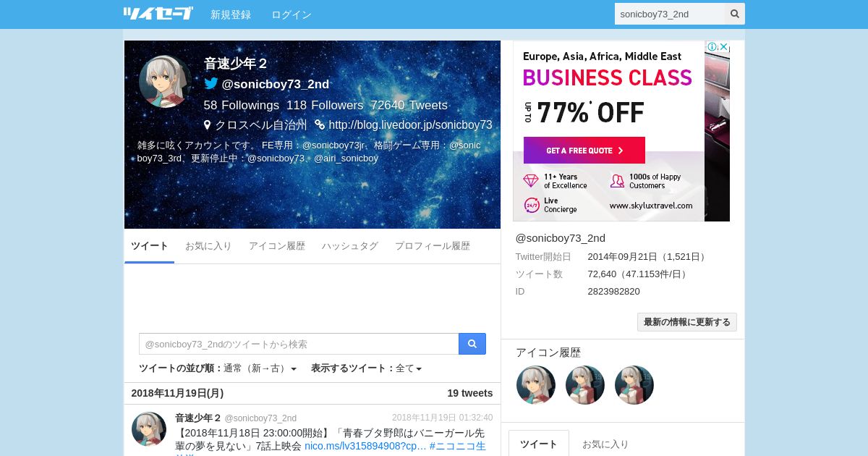Open second icon history avatar
This screenshot has width=868, height=456.
coord(585,384)
